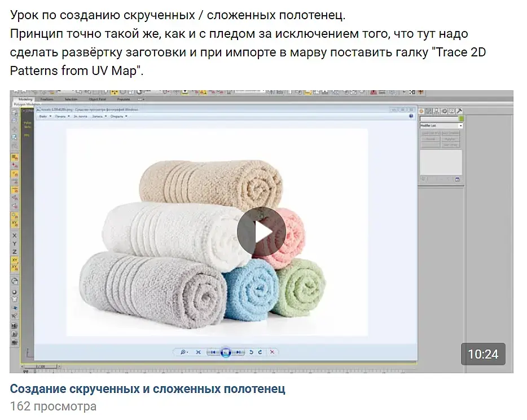Open the Create tab in command panel
527x420 pixels.
click(422, 111)
